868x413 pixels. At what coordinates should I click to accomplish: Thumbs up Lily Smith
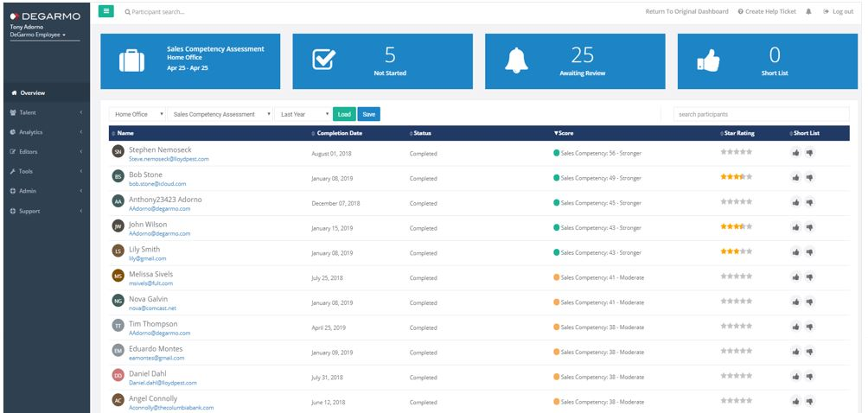[795, 252]
